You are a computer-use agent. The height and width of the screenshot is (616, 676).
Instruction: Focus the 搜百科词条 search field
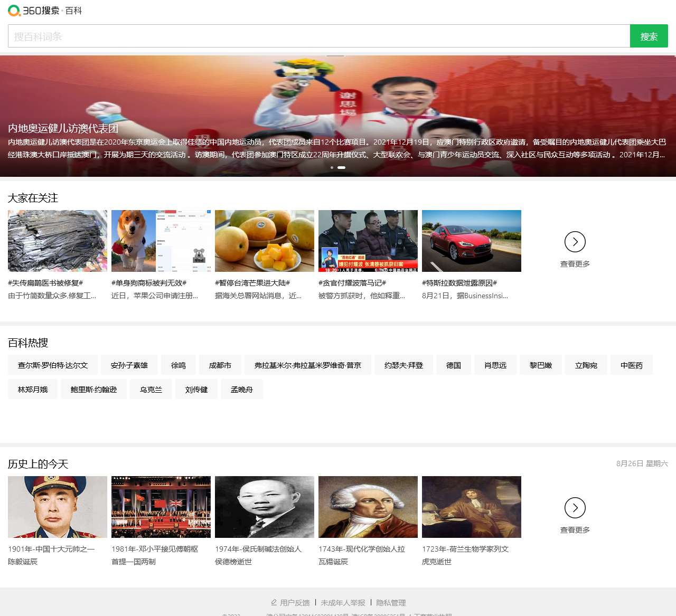(x=319, y=36)
